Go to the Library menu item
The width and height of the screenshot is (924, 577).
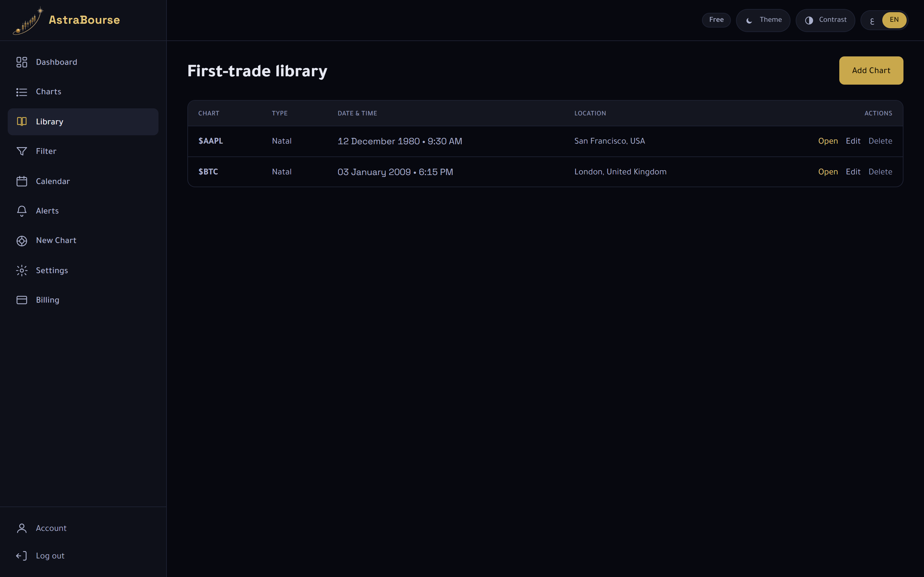[x=83, y=122]
